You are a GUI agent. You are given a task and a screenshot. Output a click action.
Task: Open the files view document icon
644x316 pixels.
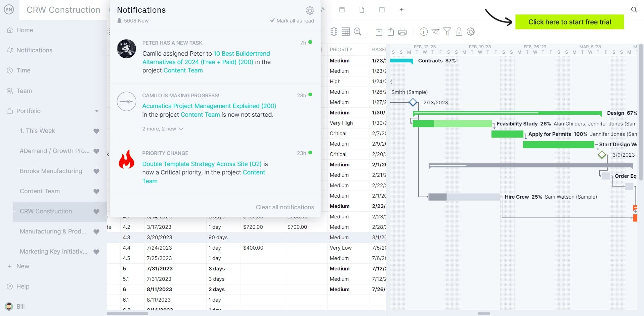(x=362, y=10)
